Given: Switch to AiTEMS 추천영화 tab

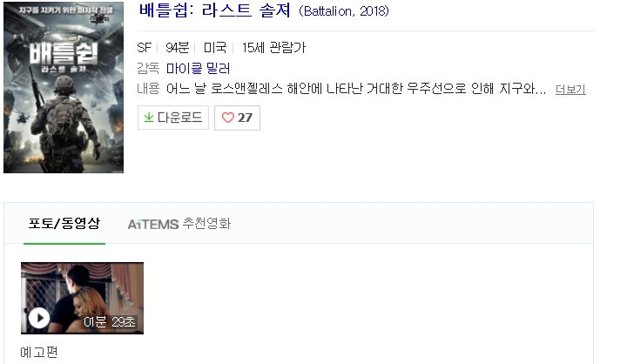Looking at the screenshot, I should click(179, 224).
